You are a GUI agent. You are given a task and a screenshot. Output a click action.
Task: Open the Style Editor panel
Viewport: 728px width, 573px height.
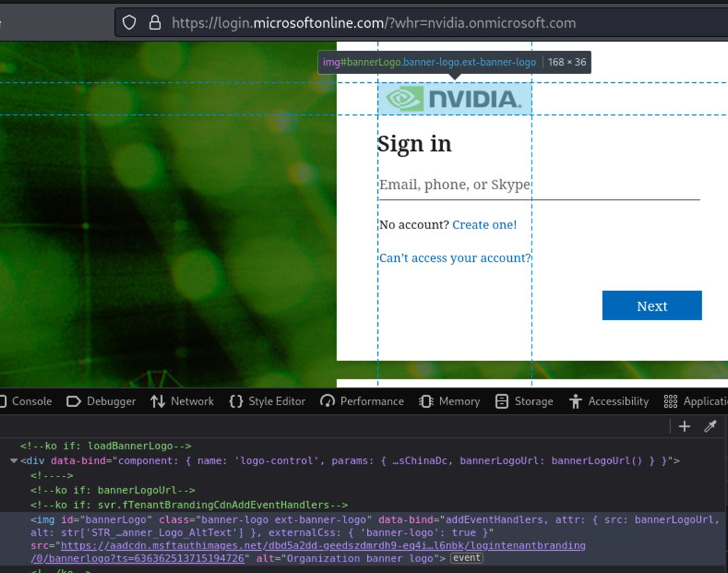pos(267,401)
